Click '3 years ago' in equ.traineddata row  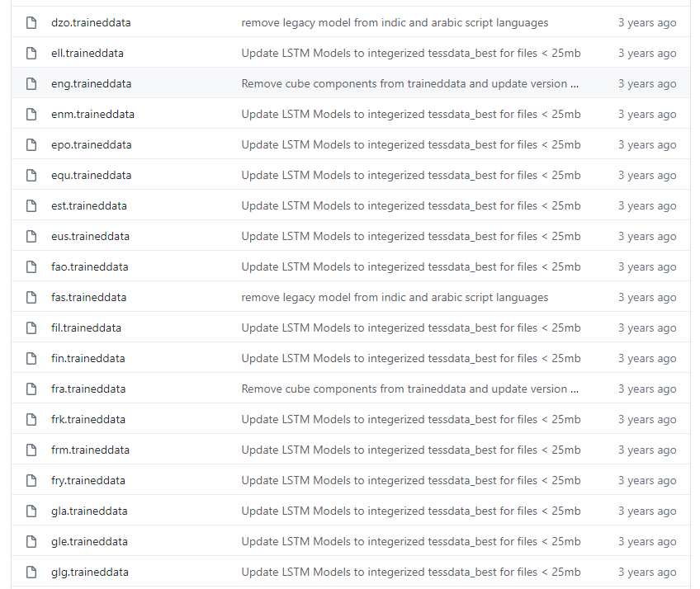click(x=647, y=175)
